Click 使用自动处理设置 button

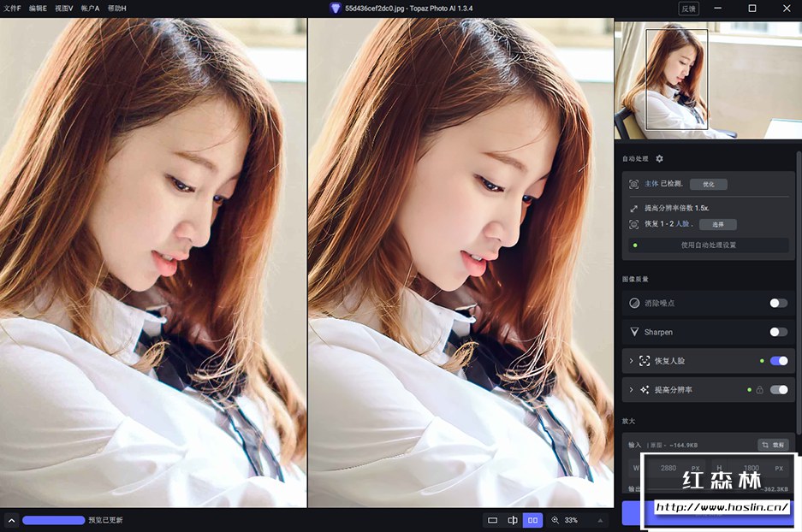tap(708, 245)
